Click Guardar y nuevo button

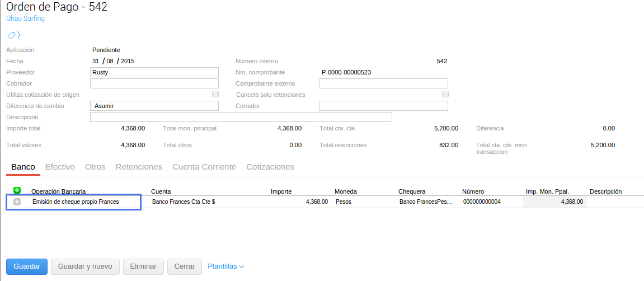pyautogui.click(x=85, y=266)
